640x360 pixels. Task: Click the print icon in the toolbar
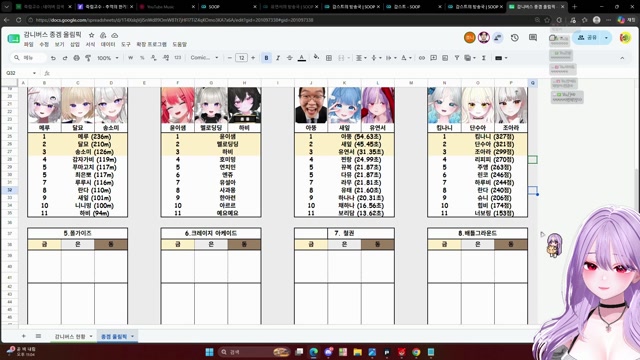pos(76,58)
